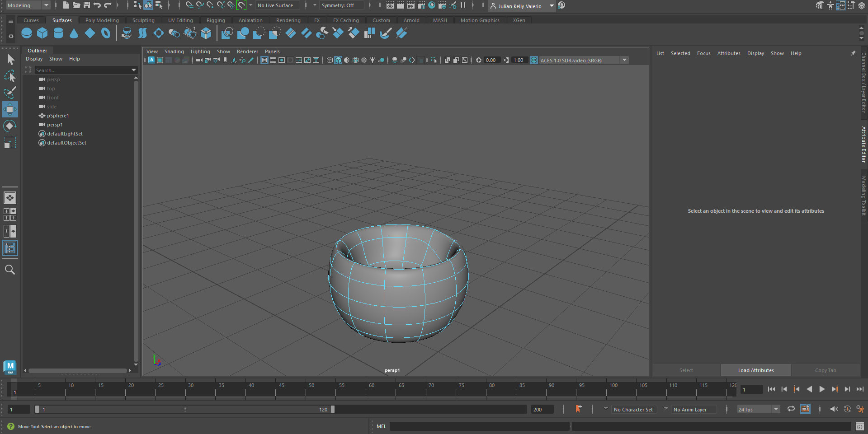Switch to the Poly Modeling shelf tab
This screenshot has width=868, height=434.
(x=102, y=20)
